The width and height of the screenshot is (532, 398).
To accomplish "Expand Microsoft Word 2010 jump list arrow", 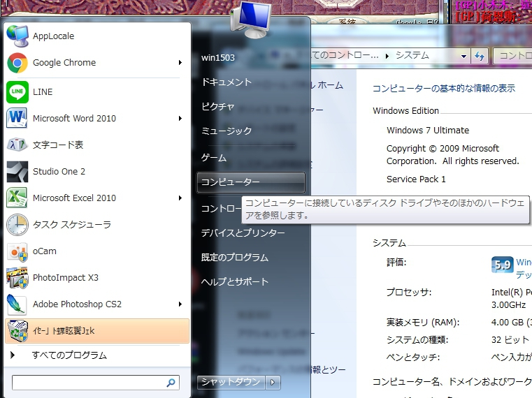I will 180,118.
